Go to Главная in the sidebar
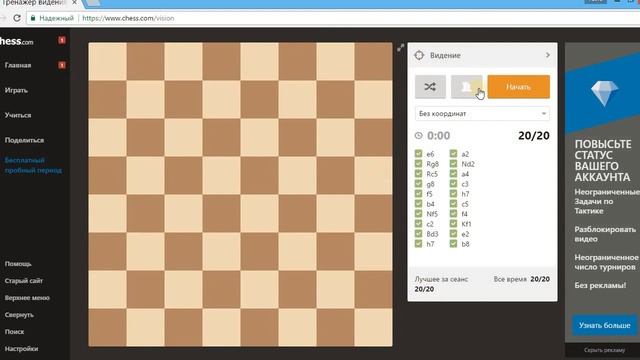640x360 pixels. pyautogui.click(x=18, y=65)
